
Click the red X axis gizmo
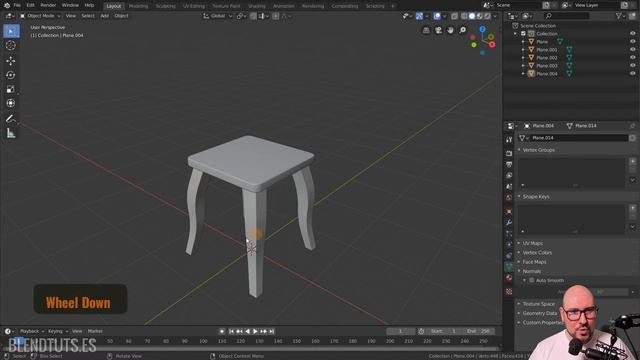pyautogui.click(x=492, y=44)
